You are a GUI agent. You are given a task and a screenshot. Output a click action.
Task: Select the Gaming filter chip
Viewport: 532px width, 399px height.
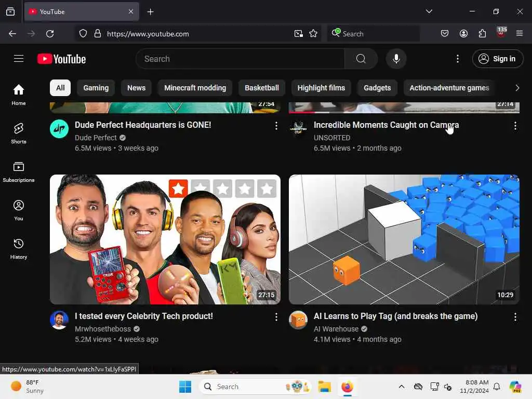96,88
